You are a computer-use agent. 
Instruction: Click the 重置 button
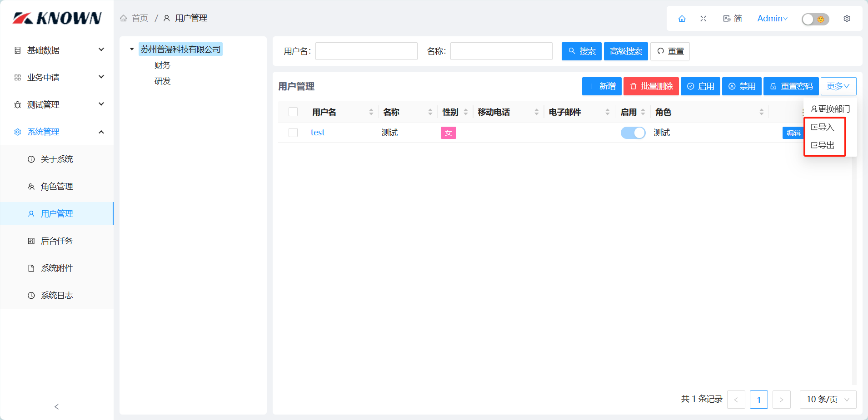(670, 51)
